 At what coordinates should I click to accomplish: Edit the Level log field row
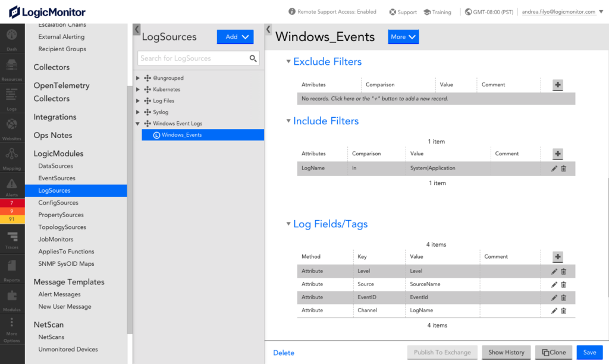tap(554, 272)
